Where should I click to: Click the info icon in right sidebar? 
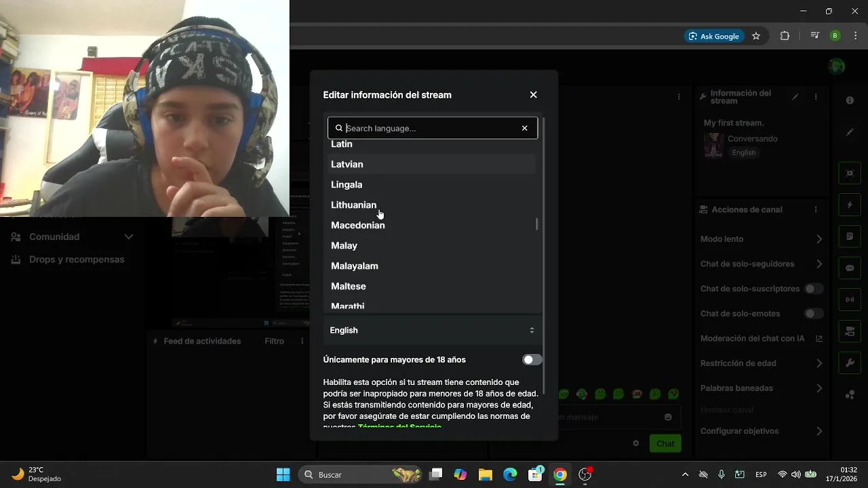(x=850, y=100)
